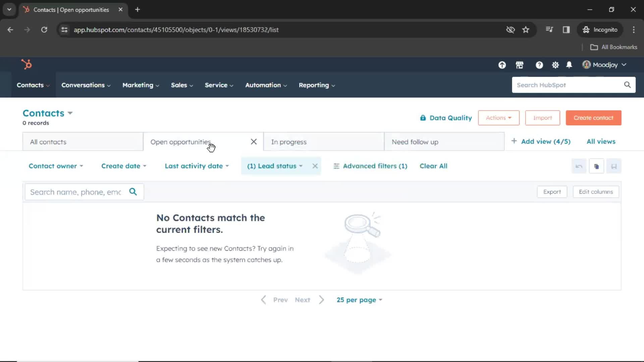Click the Data Quality shield icon
The image size is (644, 362).
click(423, 118)
